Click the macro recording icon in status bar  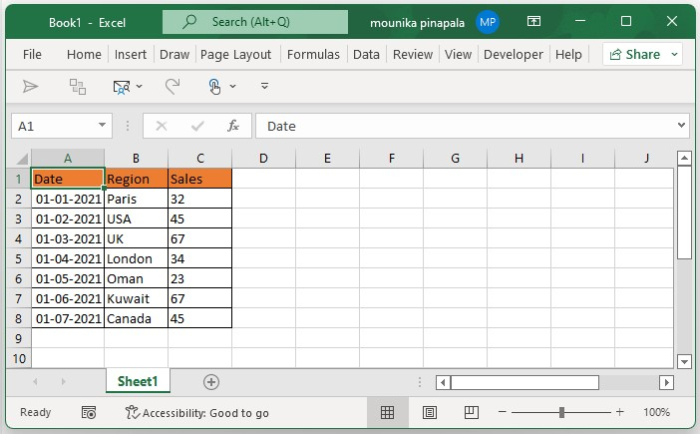click(89, 412)
